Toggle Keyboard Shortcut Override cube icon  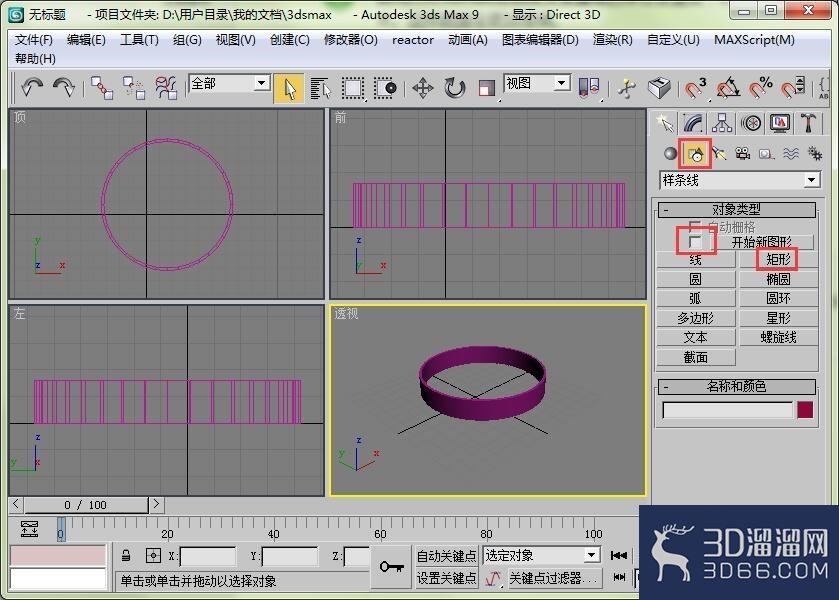659,88
